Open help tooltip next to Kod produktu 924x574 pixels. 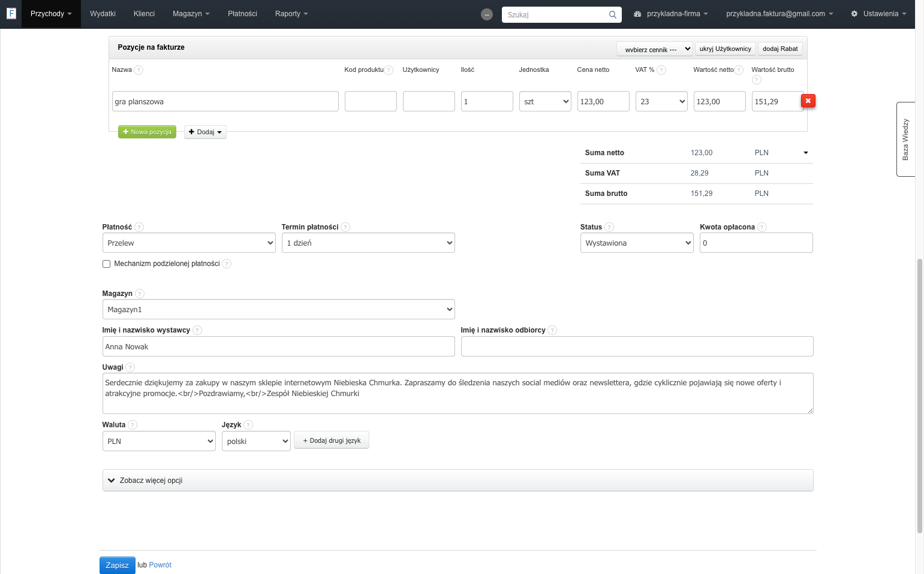389,70
